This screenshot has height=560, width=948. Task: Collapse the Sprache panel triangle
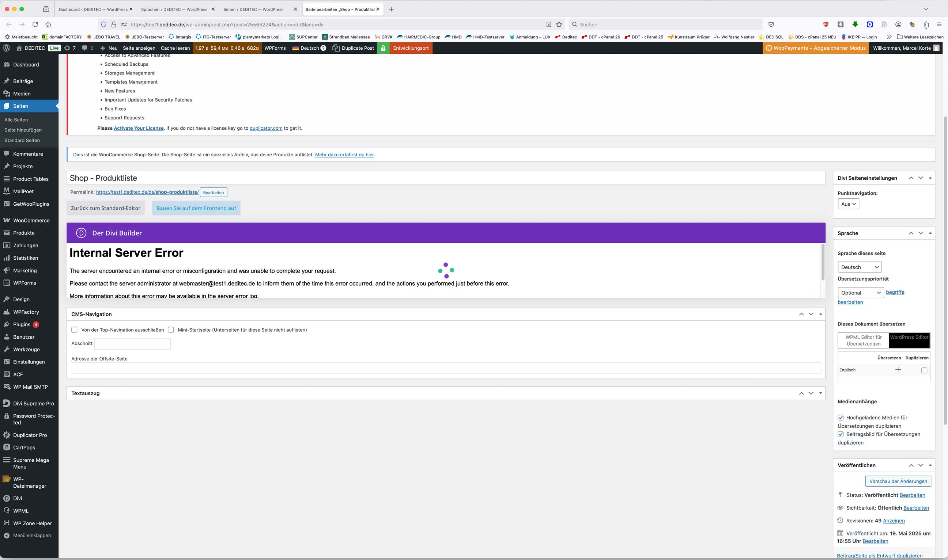pos(930,233)
